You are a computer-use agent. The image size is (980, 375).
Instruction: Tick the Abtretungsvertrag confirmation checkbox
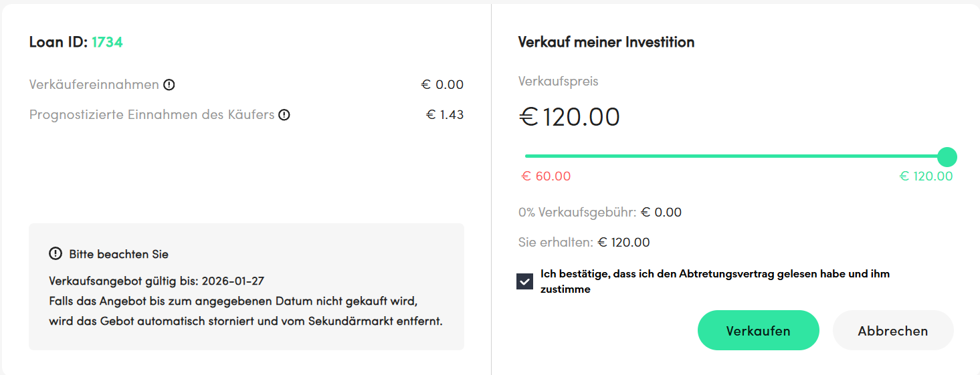525,281
